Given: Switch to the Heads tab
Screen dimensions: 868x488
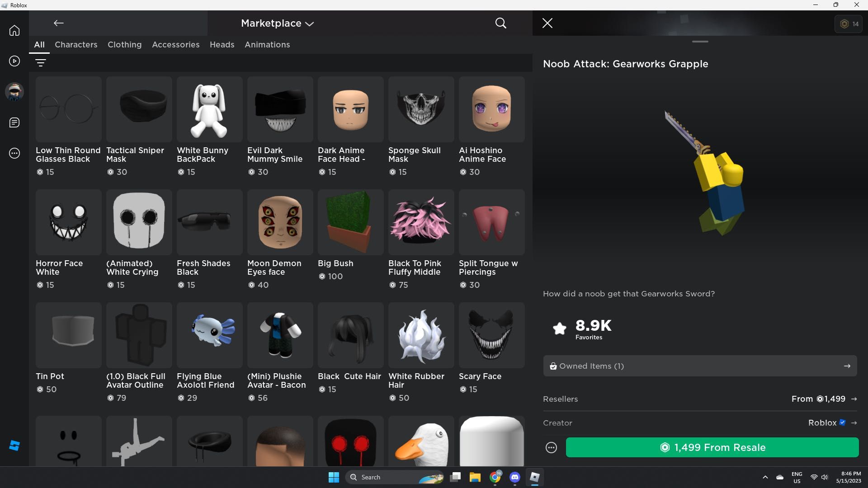Looking at the screenshot, I should coord(222,45).
